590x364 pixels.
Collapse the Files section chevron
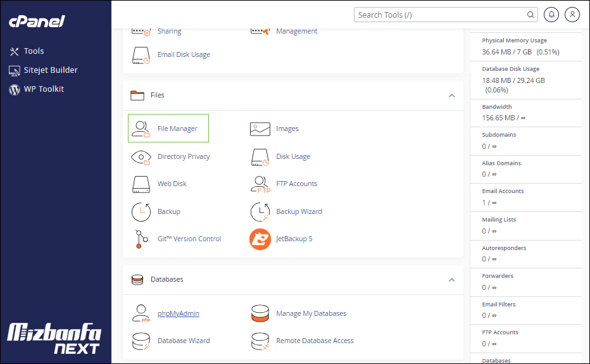click(452, 96)
